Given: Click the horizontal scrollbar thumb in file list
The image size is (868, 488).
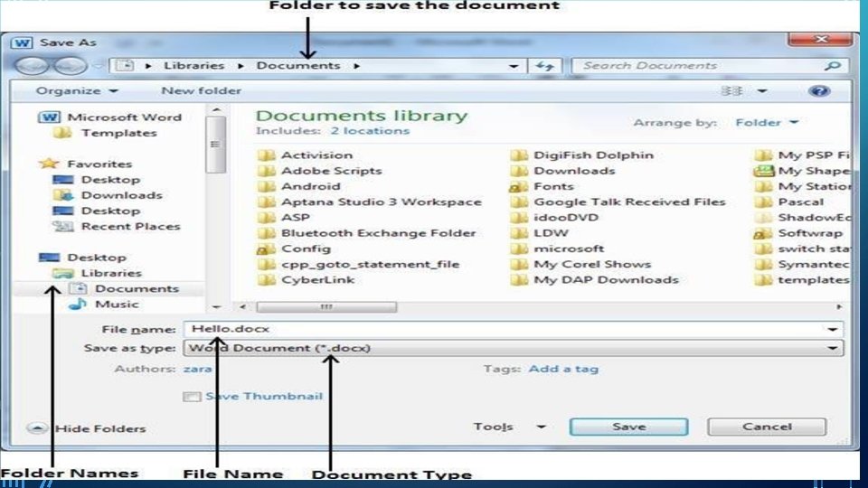Looking at the screenshot, I should pos(326,306).
